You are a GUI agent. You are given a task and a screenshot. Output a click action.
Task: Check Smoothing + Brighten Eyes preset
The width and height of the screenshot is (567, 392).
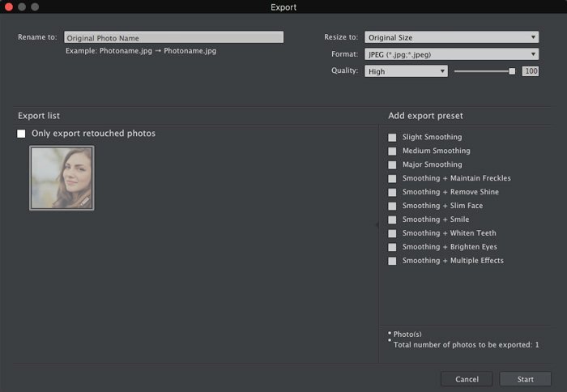(x=393, y=248)
